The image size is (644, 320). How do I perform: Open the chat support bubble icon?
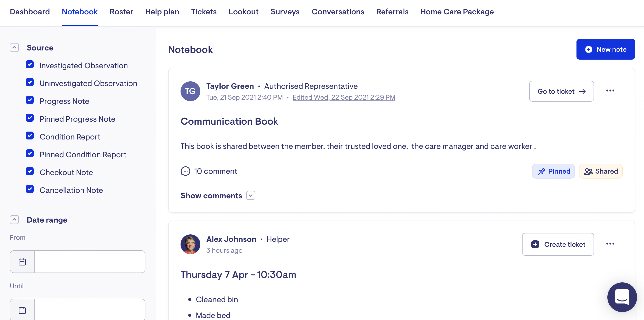[622, 297]
